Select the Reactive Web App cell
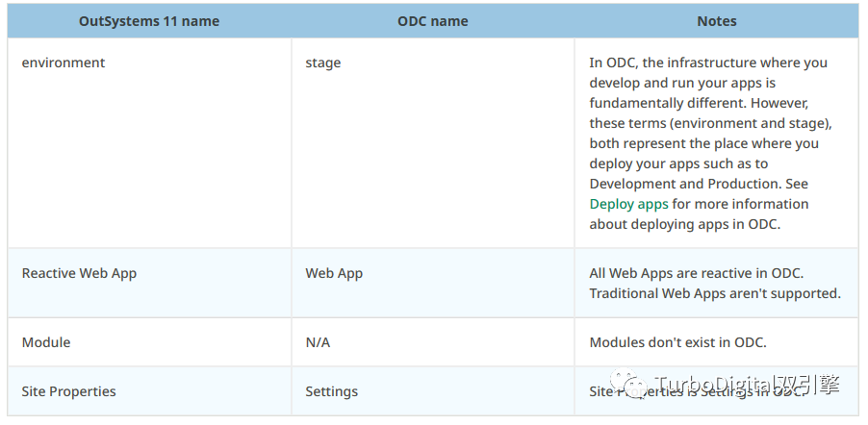The width and height of the screenshot is (868, 425). point(79,273)
